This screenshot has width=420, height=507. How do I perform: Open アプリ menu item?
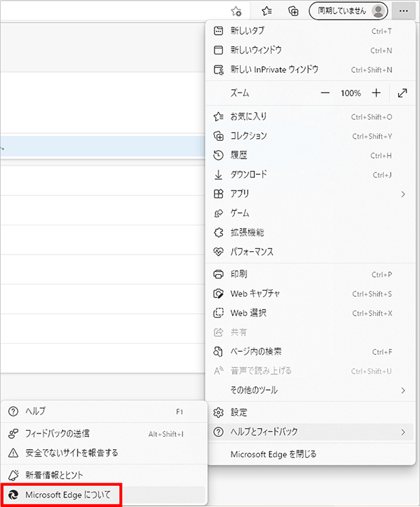310,194
